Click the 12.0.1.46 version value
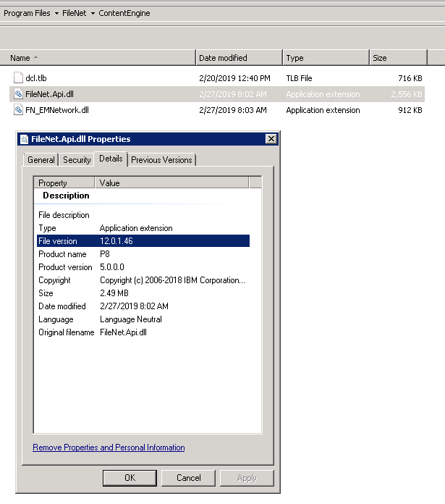Viewport: 445px width, 504px height. [x=116, y=241]
